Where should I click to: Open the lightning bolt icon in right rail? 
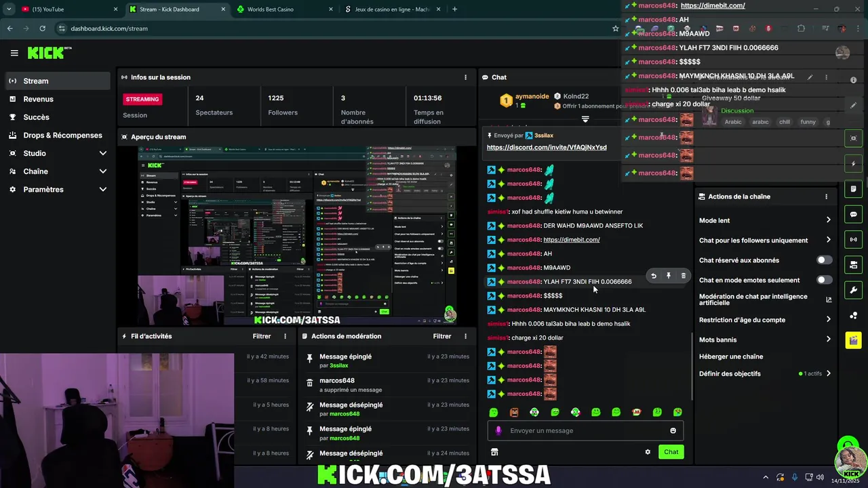click(x=853, y=164)
